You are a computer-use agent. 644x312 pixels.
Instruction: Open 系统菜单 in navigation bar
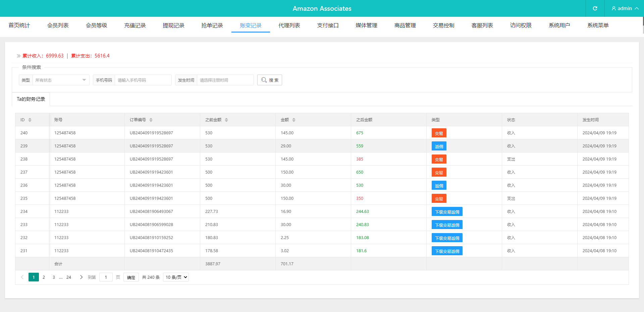point(598,26)
